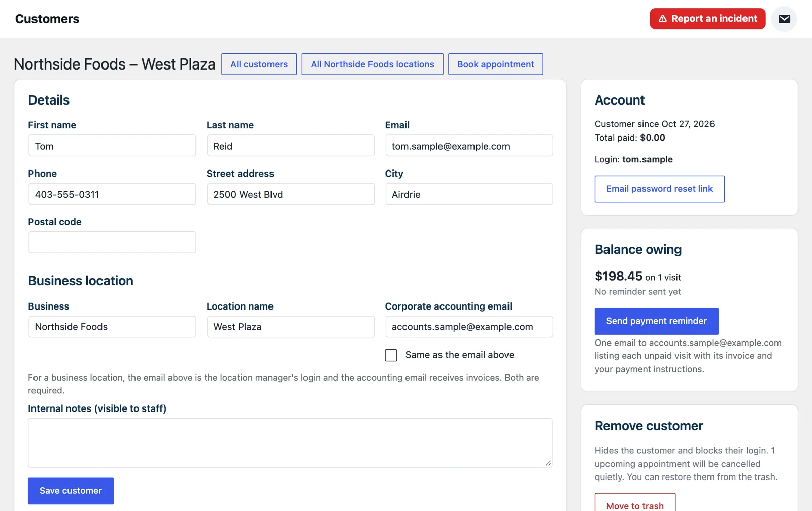The image size is (812, 511).
Task: Send payment reminder for the balance owing
Action: click(656, 321)
